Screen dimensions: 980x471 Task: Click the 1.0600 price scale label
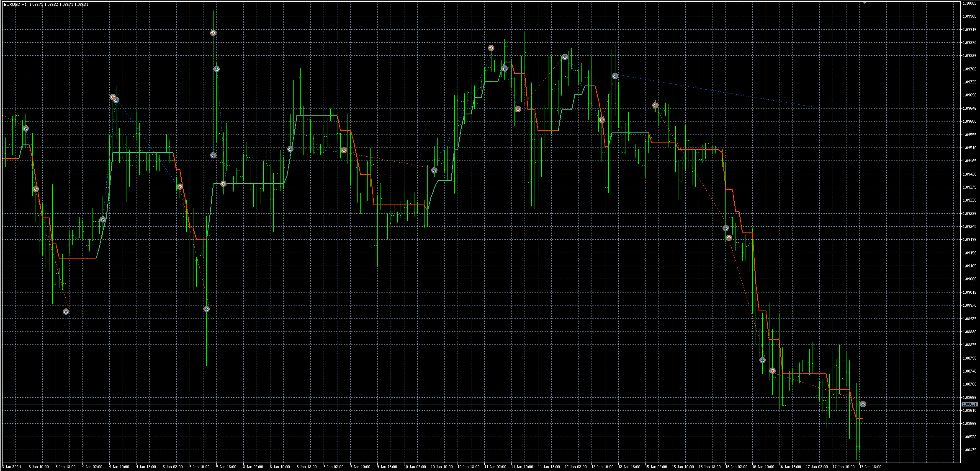point(970,122)
